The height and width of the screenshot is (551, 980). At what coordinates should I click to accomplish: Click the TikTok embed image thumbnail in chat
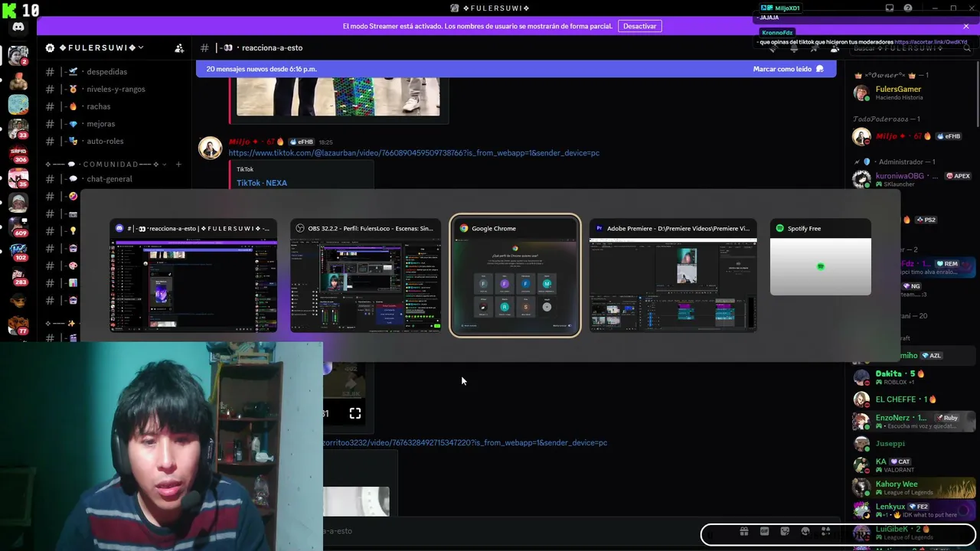[x=338, y=97]
